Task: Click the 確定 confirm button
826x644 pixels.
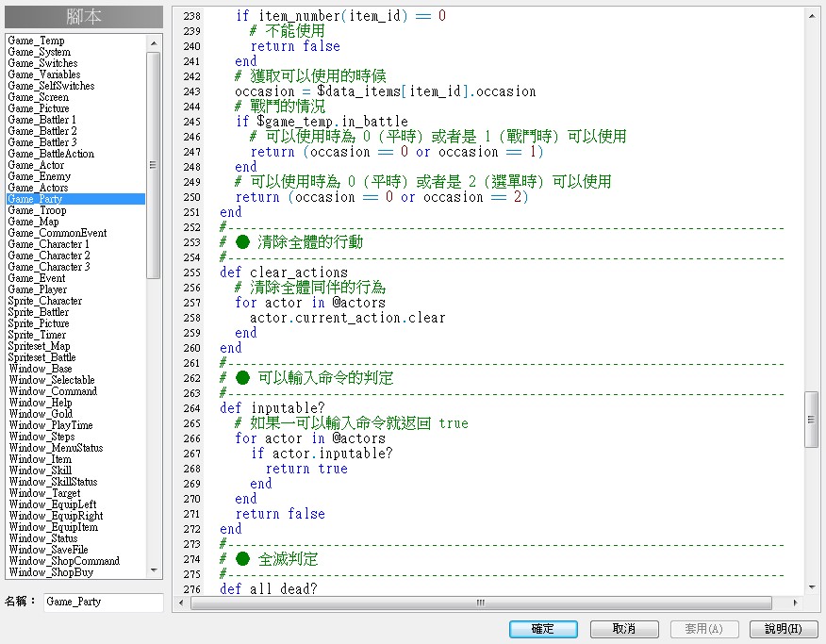Action: [x=543, y=629]
